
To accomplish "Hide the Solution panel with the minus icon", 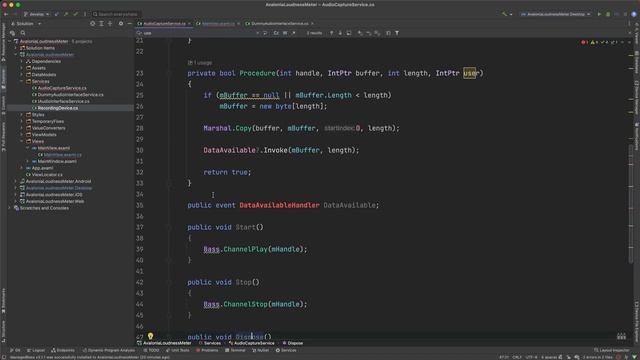I will pos(129,24).
